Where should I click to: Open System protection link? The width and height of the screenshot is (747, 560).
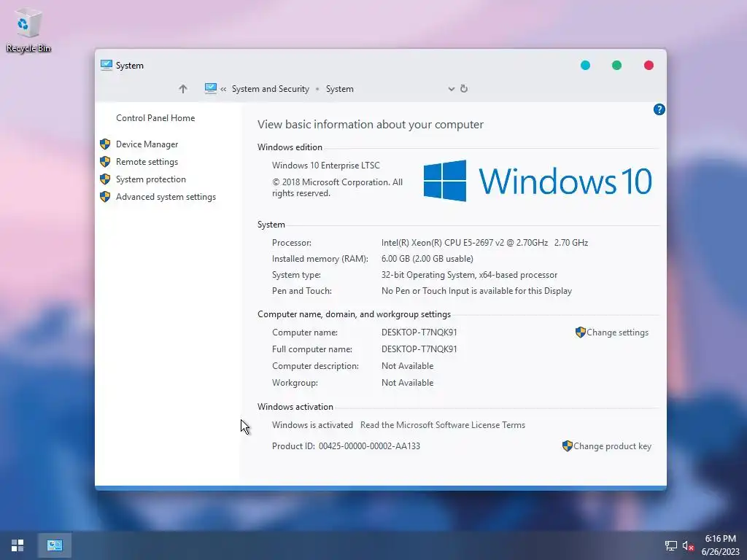pyautogui.click(x=150, y=179)
